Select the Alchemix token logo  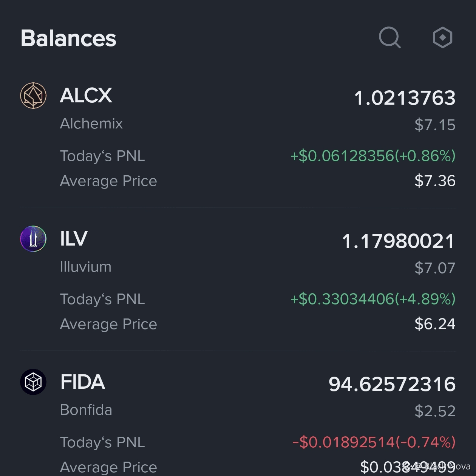[x=33, y=96]
